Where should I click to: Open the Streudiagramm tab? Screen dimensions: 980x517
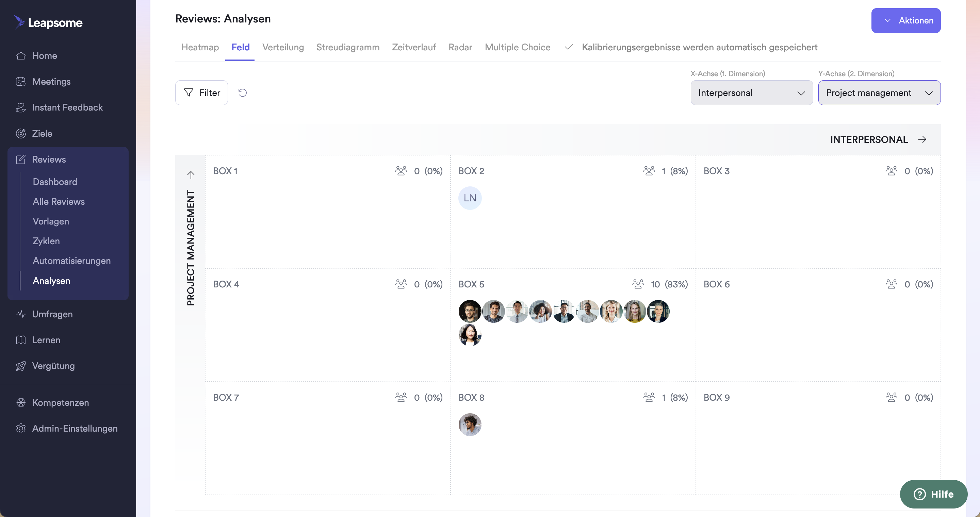point(348,47)
